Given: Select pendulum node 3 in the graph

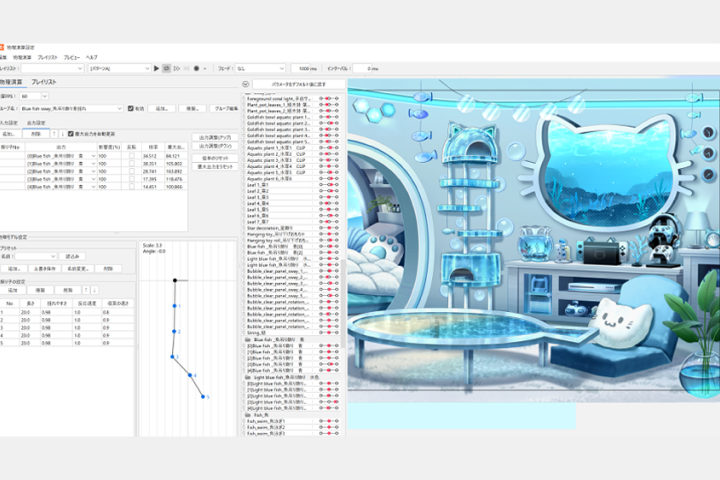Looking at the screenshot, I should (173, 356).
